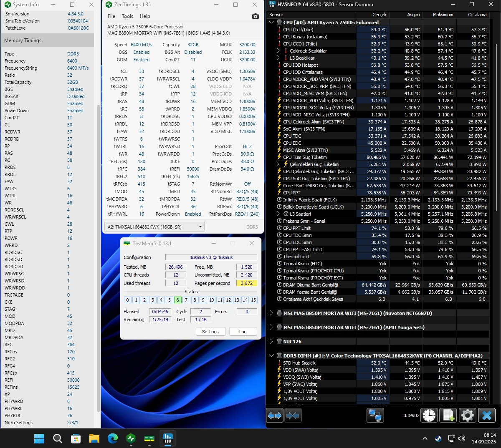Click HWiNFO Maksimum column header

pos(439,15)
